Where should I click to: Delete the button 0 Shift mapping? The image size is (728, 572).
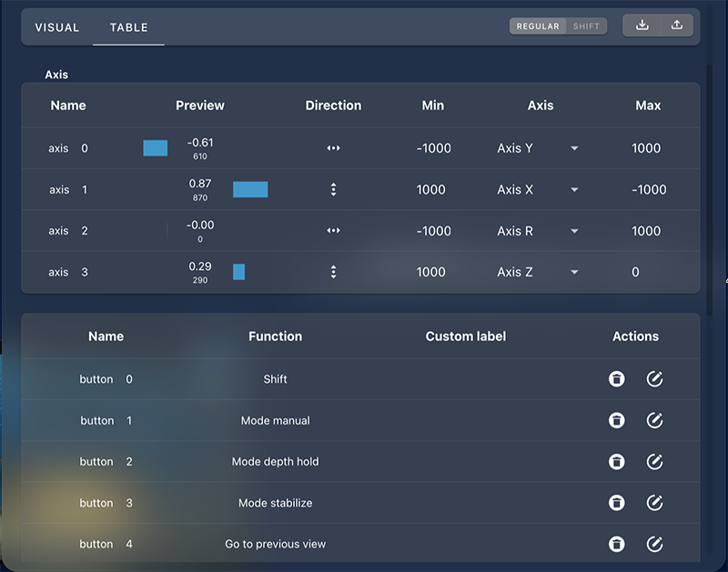pyautogui.click(x=617, y=379)
